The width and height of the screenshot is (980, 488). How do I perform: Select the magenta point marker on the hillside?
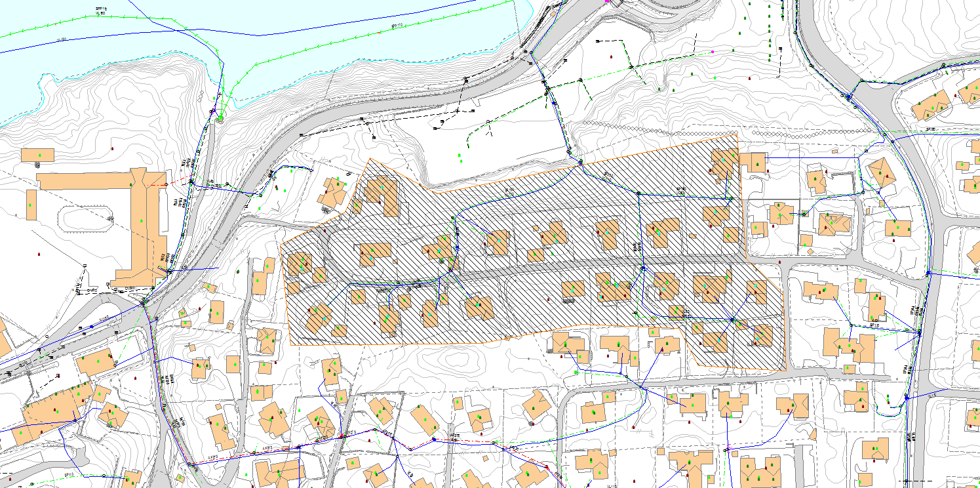click(x=712, y=51)
